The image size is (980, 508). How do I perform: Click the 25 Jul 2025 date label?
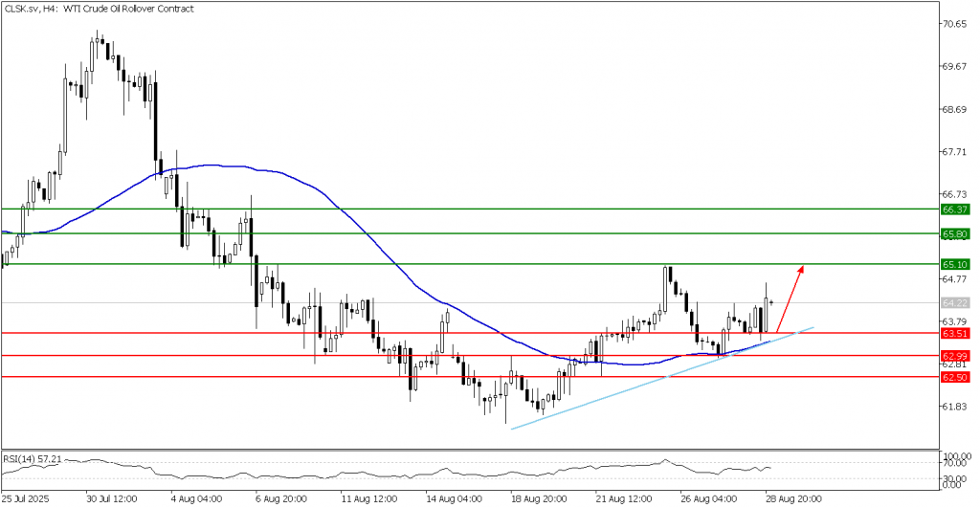(x=25, y=499)
